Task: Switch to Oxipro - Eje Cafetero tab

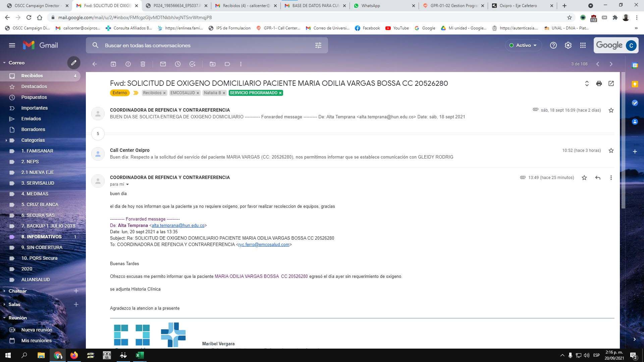Action: point(522,6)
